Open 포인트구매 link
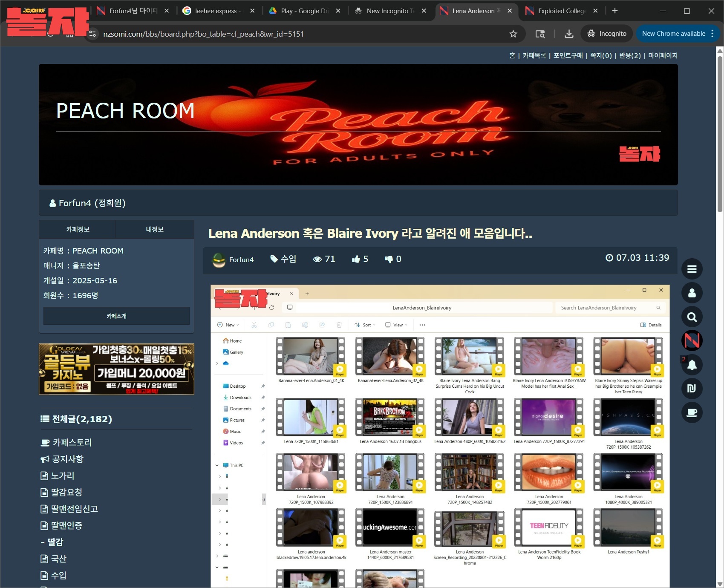Viewport: 724px width, 588px height. [568, 55]
